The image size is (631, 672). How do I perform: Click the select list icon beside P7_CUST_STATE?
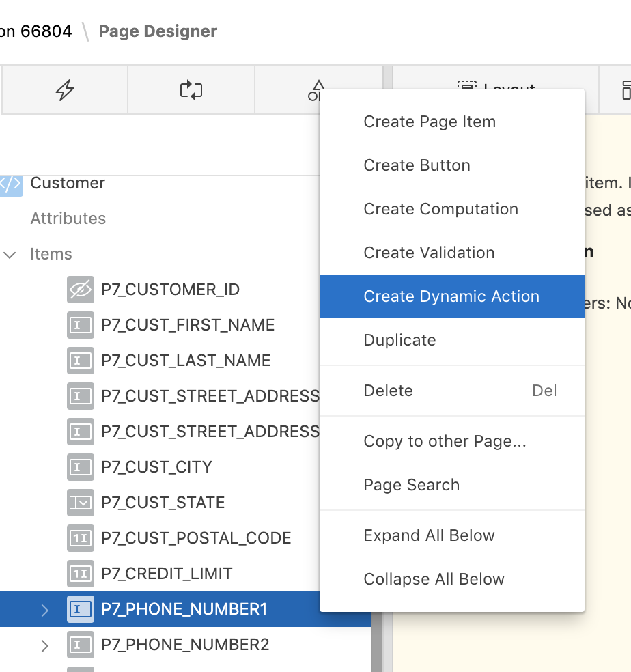click(80, 503)
